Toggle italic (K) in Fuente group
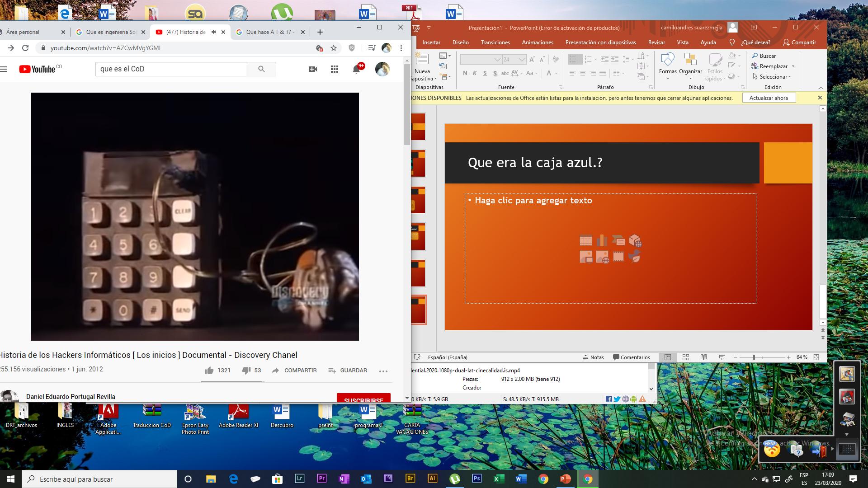The height and width of the screenshot is (488, 868). [x=475, y=73]
